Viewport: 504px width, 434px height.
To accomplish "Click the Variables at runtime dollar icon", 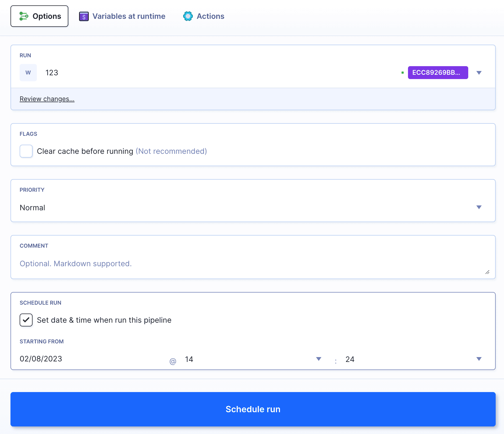I will pos(84,16).
